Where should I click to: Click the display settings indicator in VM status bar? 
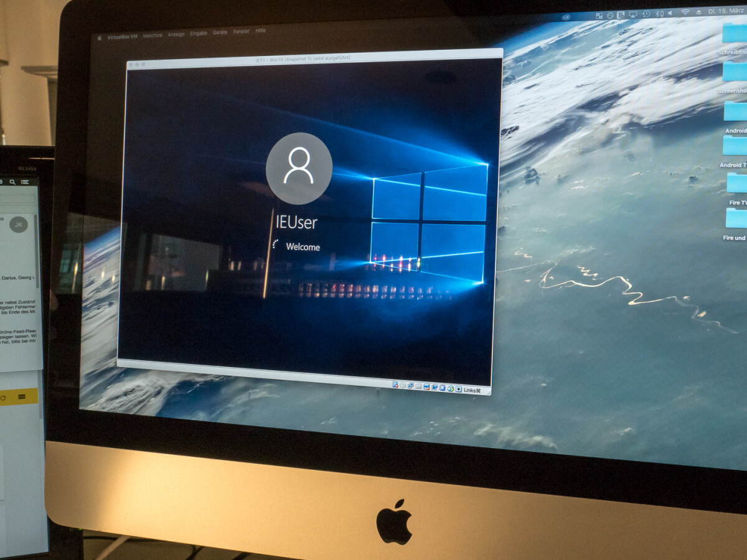coord(435,387)
